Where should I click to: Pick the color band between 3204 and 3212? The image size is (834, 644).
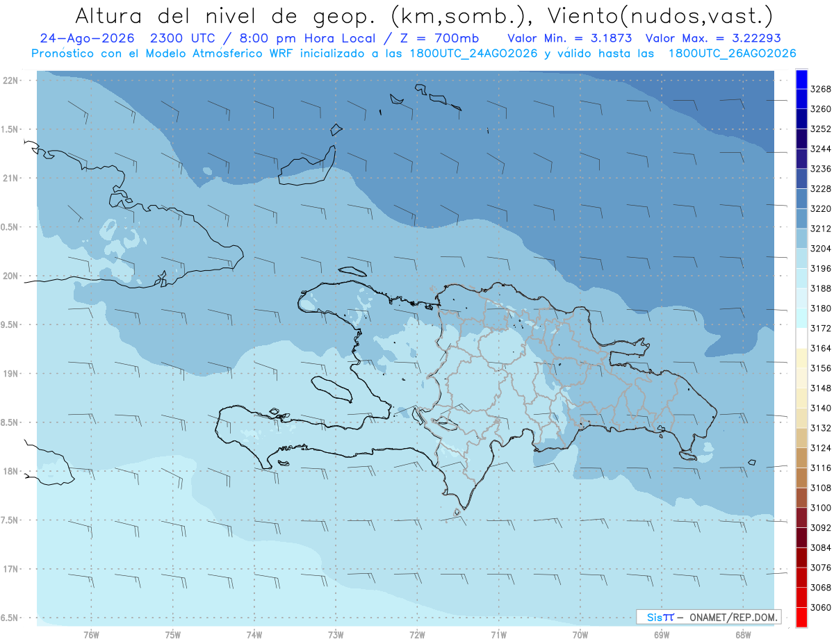click(801, 238)
